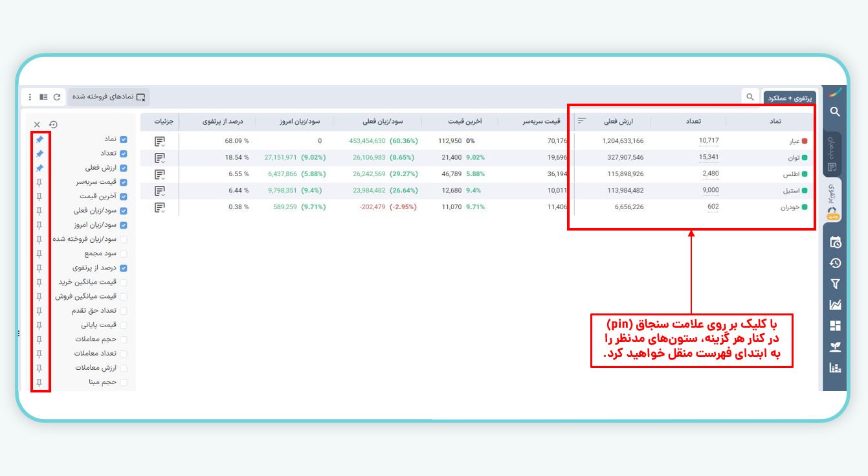Switch to the پرتفوی + عملکرد tab
Screen dimensions: 868x476
790,97
